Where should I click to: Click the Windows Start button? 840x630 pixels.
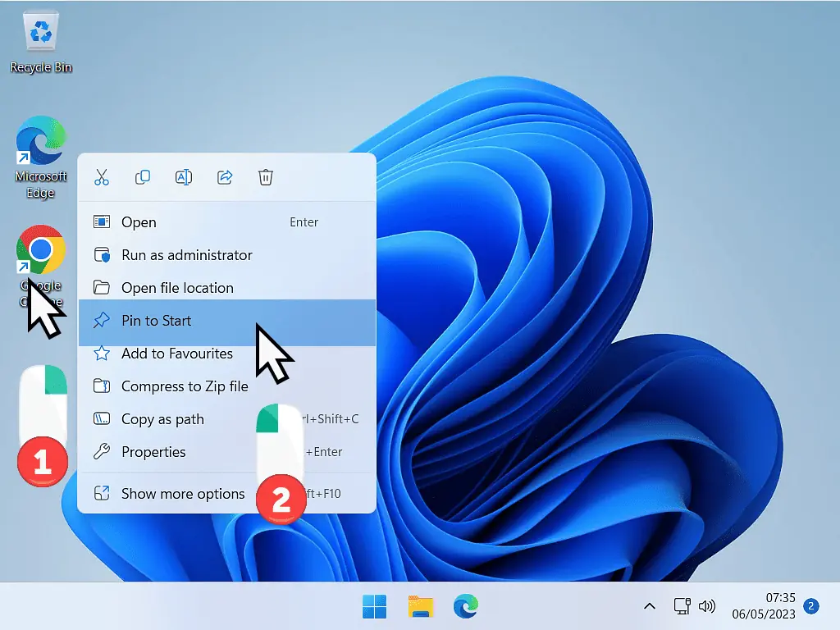coord(374,606)
